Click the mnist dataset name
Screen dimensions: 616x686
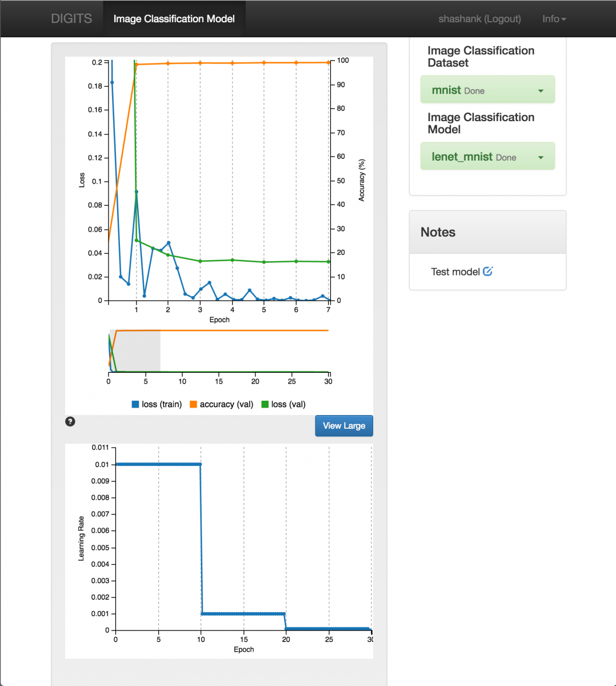[446, 90]
